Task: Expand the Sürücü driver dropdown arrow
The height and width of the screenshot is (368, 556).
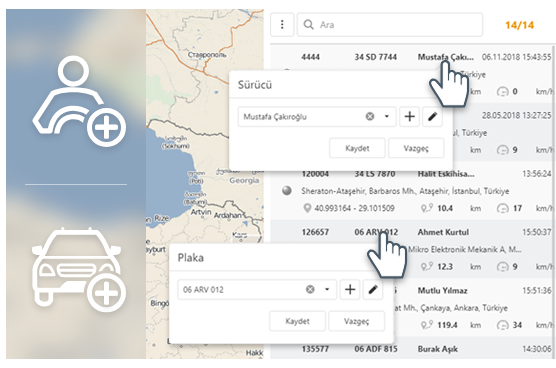Action: tap(387, 116)
